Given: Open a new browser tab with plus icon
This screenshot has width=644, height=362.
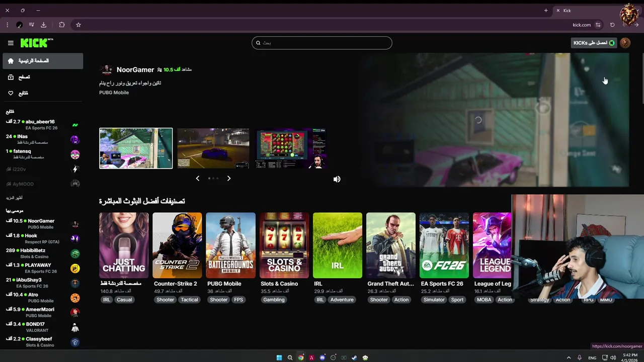Looking at the screenshot, I should point(545,11).
